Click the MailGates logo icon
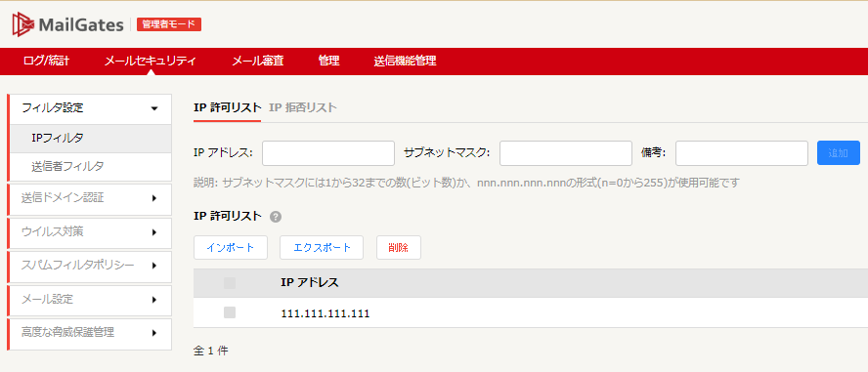Screen dimensions: 868x372 click(23, 24)
